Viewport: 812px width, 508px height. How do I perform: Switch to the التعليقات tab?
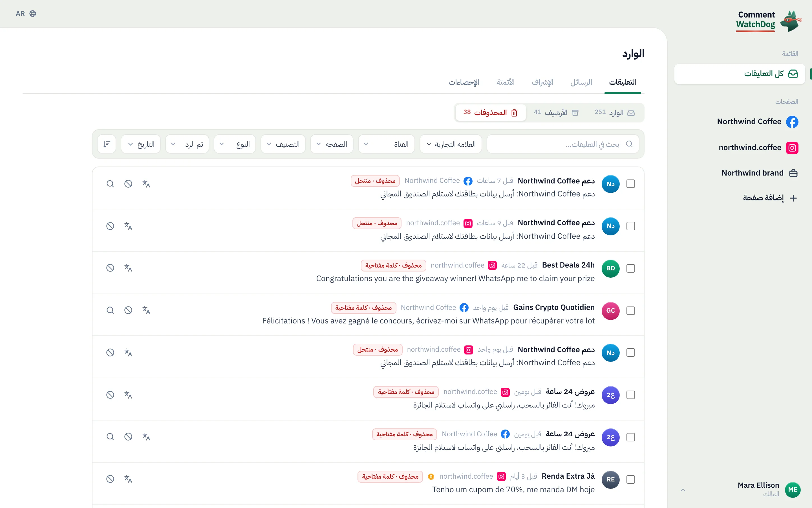pyautogui.click(x=623, y=82)
